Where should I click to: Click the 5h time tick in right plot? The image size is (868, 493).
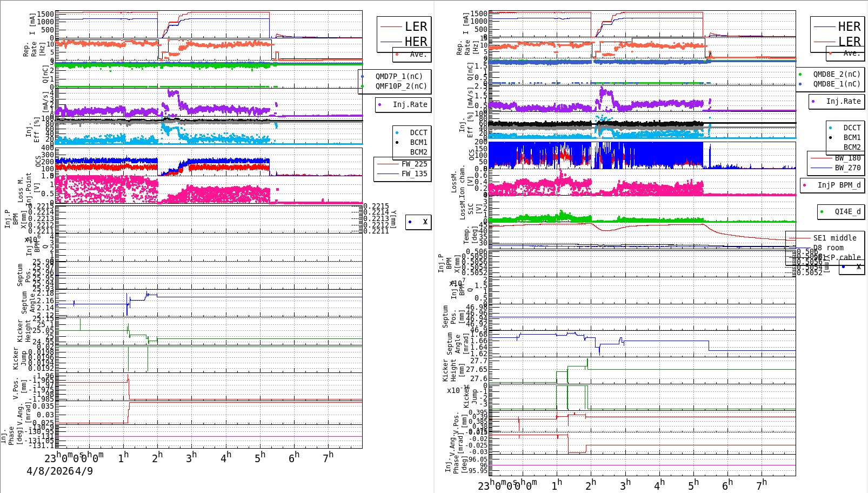pyautogui.click(x=693, y=484)
